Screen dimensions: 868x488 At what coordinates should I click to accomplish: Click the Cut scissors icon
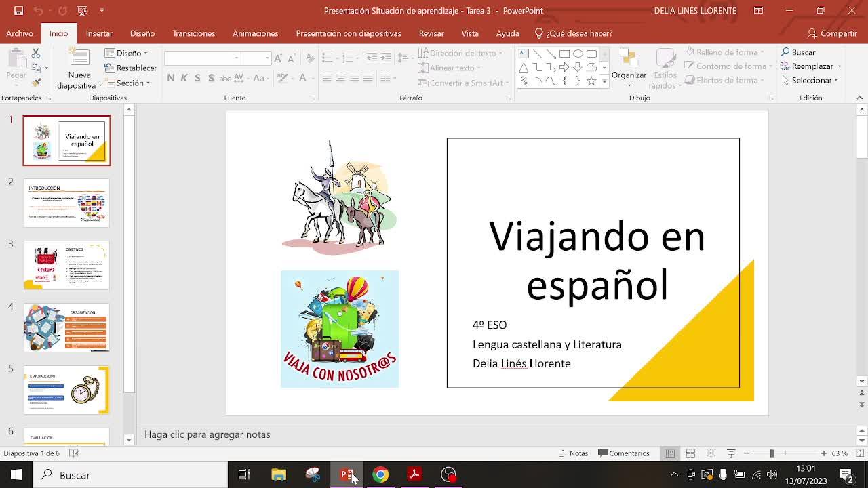(x=36, y=53)
